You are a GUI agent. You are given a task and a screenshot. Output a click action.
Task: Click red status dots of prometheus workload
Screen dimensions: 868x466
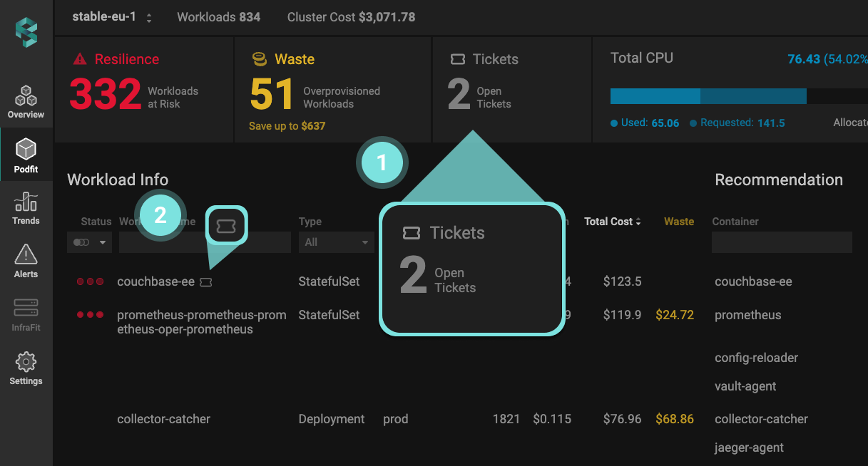90,314
